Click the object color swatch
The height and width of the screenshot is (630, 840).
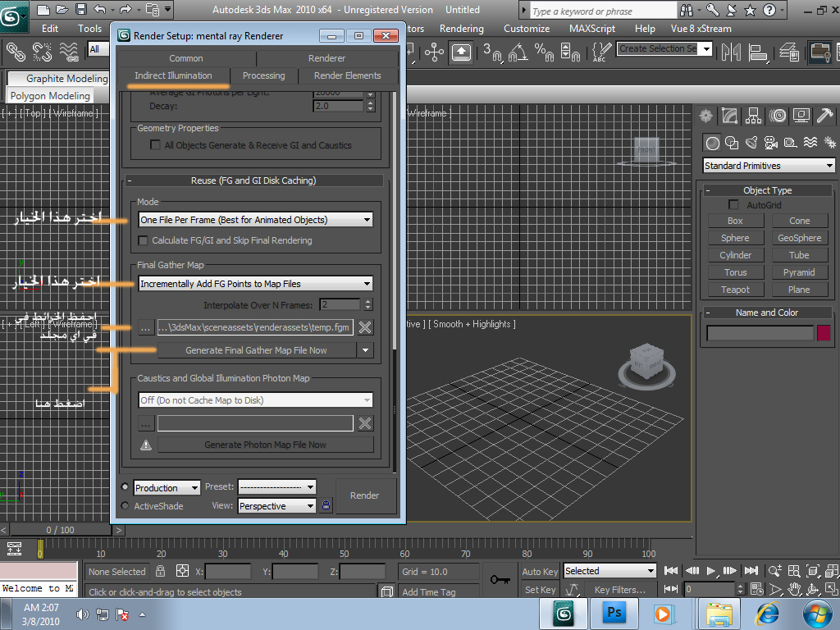click(x=824, y=333)
